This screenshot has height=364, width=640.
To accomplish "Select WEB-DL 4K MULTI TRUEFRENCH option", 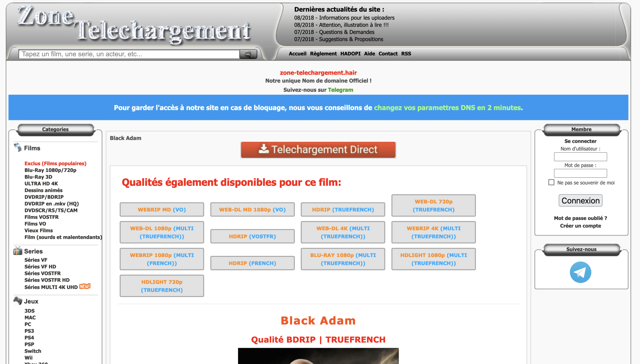I will coord(342,232).
